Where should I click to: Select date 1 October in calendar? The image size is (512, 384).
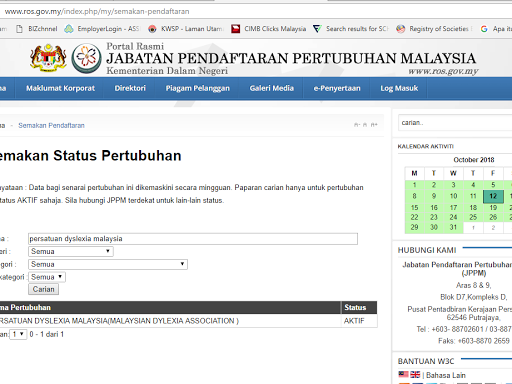414,185
